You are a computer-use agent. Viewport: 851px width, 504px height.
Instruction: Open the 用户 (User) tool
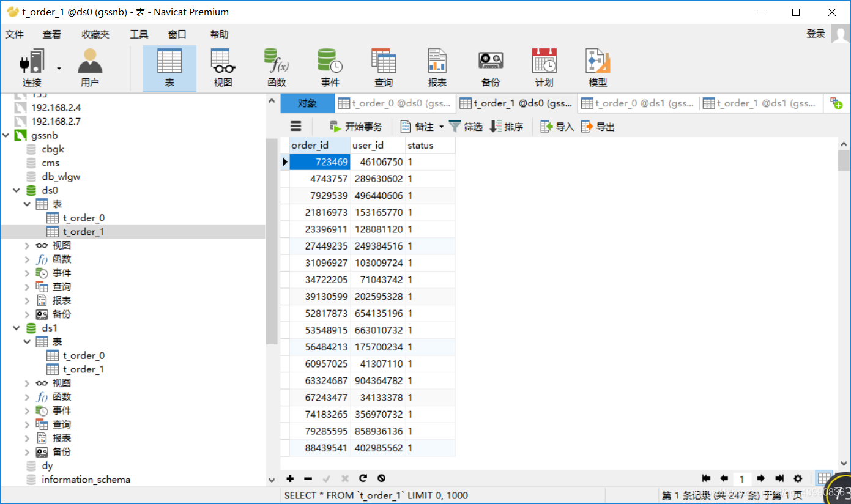coord(90,67)
